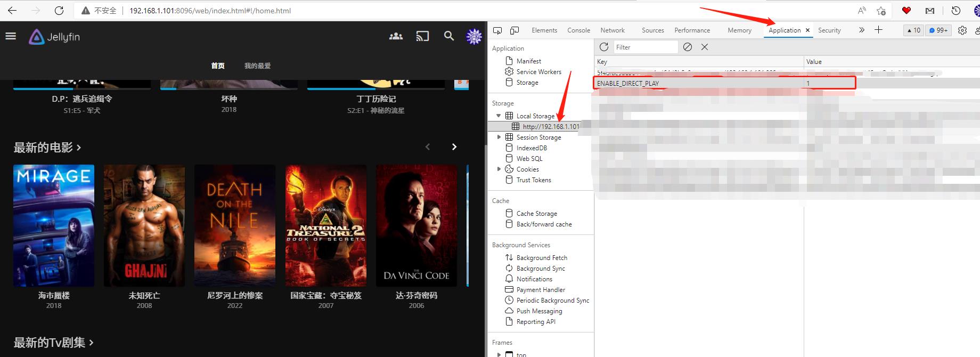Open the user profile avatar
980x357 pixels.
473,36
